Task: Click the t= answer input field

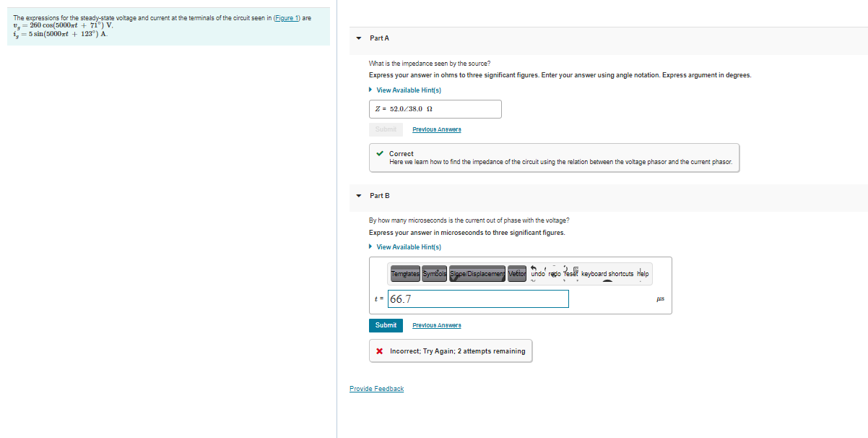Action: pos(478,299)
